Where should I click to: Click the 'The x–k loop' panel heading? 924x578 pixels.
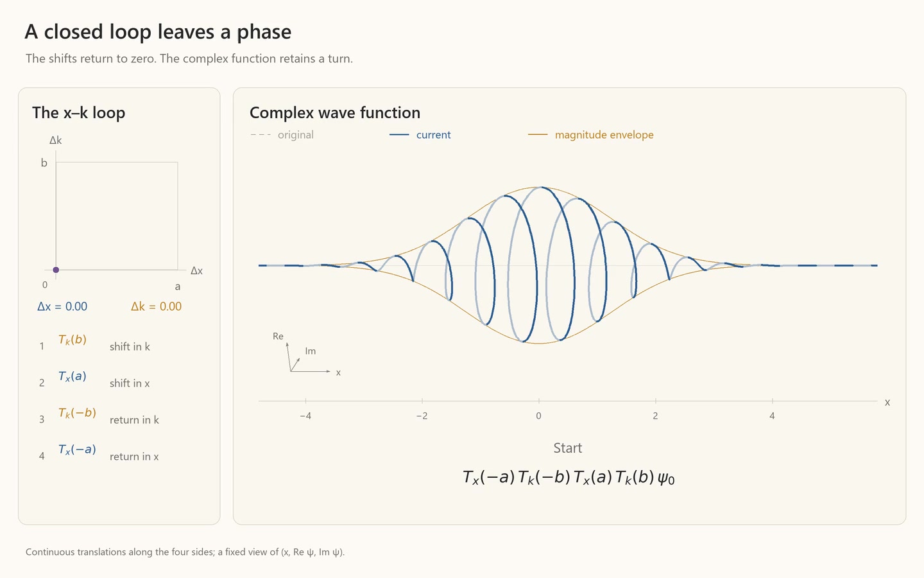click(79, 113)
